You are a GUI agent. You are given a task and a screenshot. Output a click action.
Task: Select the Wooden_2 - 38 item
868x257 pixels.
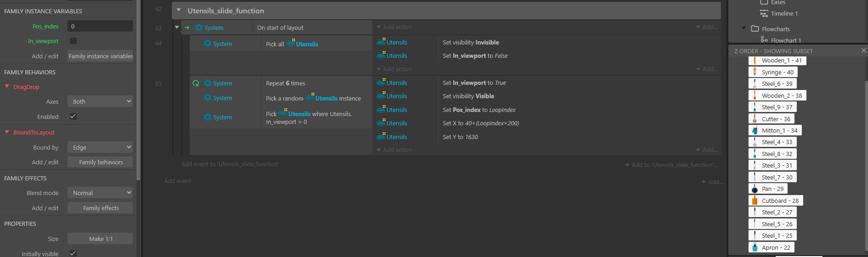click(x=781, y=95)
